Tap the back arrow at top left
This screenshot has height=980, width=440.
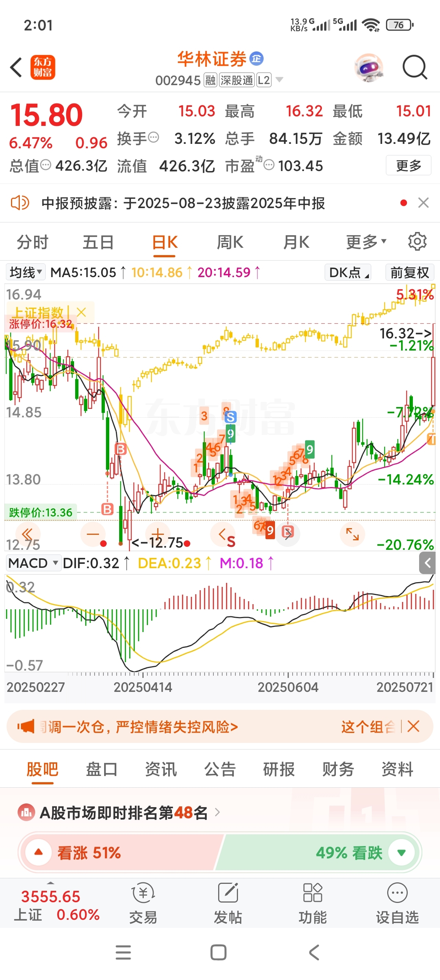[x=16, y=67]
